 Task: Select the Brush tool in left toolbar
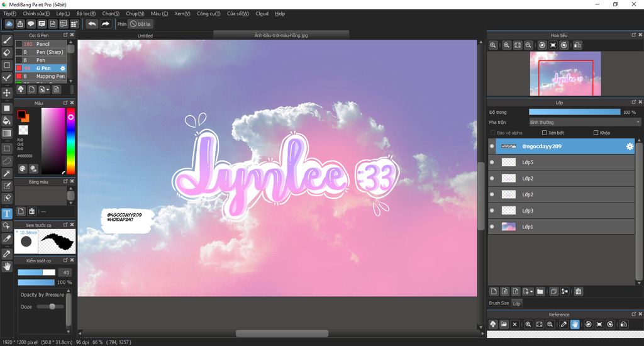pyautogui.click(x=7, y=40)
